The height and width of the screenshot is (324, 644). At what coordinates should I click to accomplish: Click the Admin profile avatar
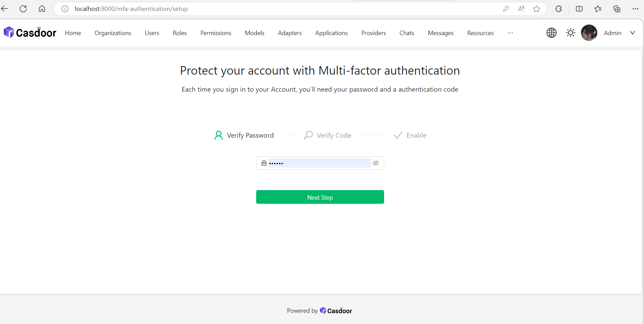pyautogui.click(x=589, y=33)
